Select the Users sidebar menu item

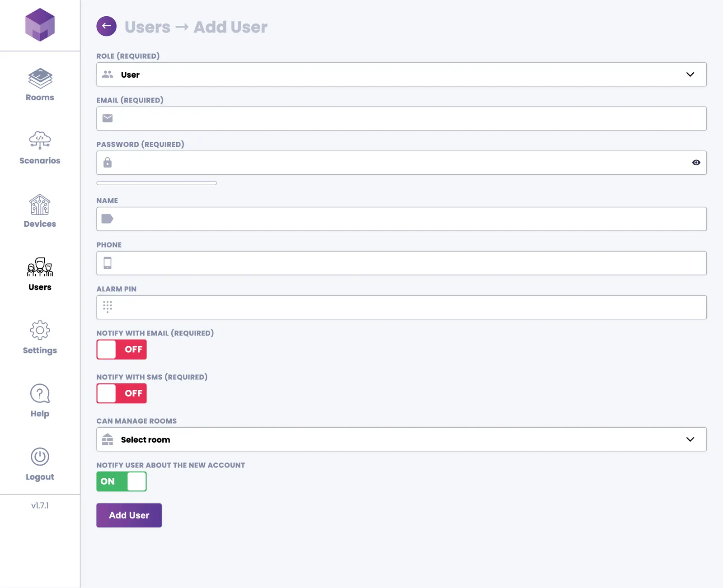(x=40, y=274)
